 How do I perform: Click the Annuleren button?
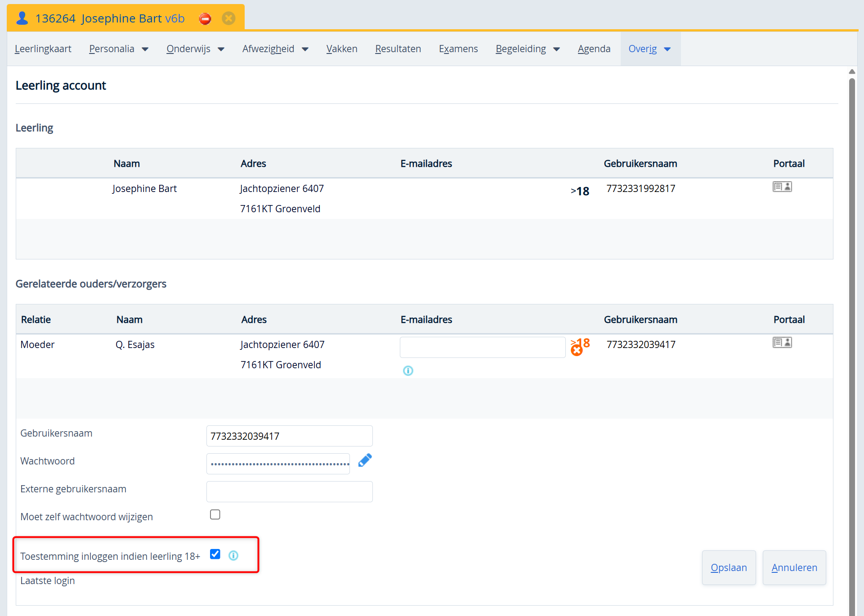(x=794, y=567)
